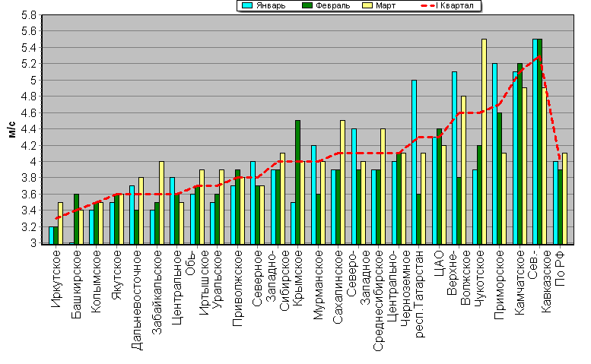Click the Колымское axis label
This screenshot has height=364, width=591.
pyautogui.click(x=96, y=281)
